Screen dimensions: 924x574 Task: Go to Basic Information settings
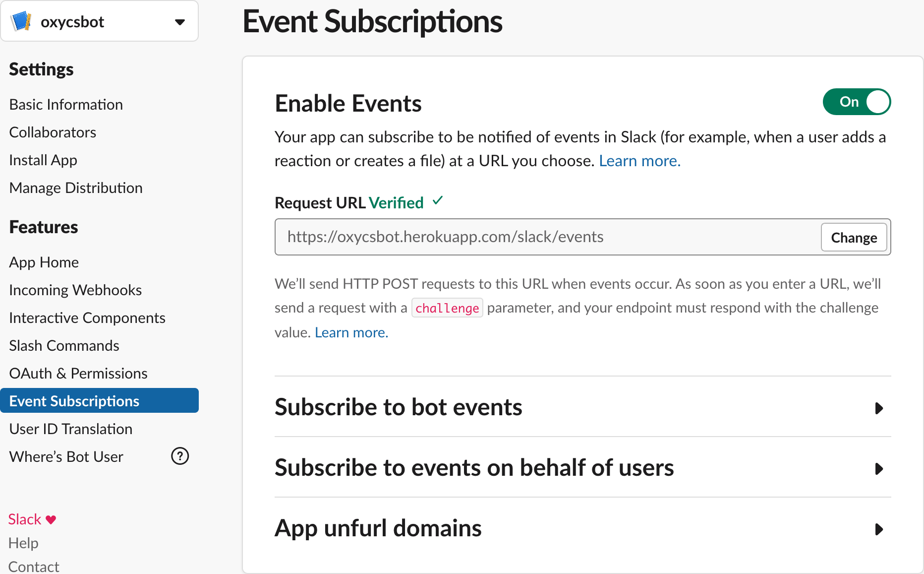pos(66,105)
